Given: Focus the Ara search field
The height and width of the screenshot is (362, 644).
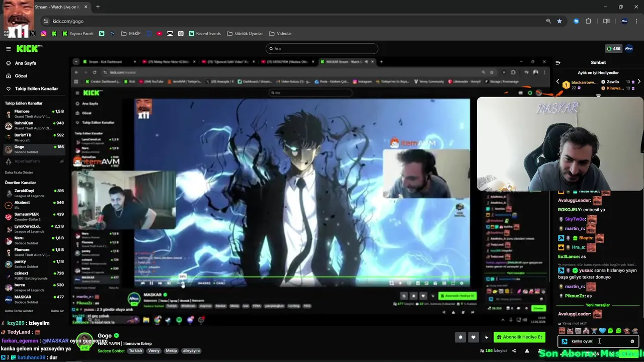Looking at the screenshot, I should (322, 49).
